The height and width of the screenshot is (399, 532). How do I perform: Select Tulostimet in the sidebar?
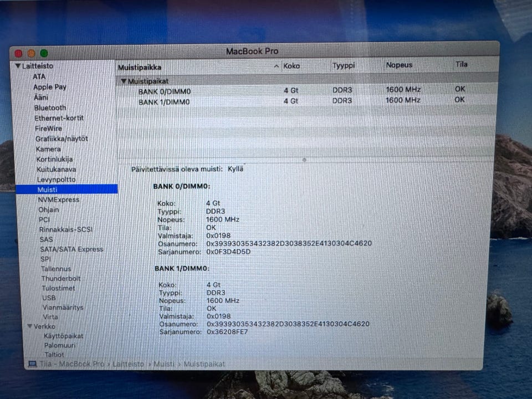pyautogui.click(x=58, y=288)
